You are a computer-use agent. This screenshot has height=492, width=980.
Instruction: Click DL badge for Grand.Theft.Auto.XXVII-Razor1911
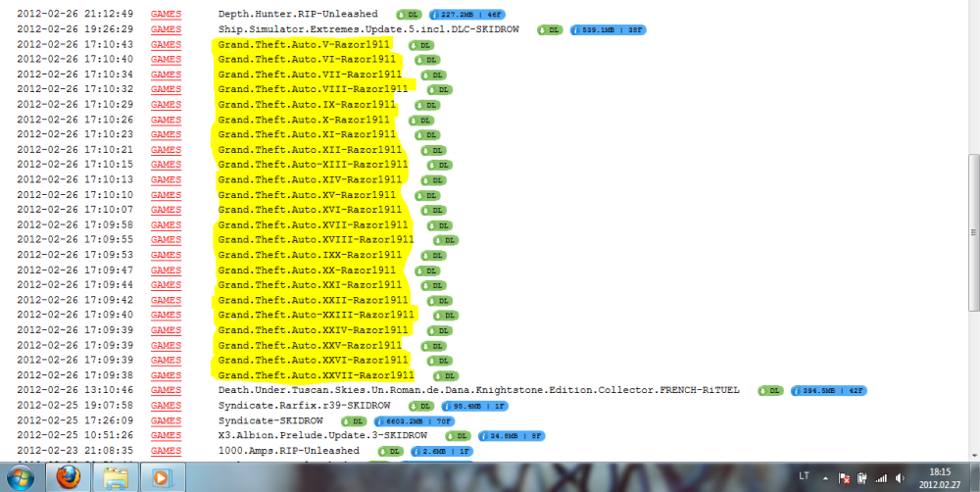446,376
